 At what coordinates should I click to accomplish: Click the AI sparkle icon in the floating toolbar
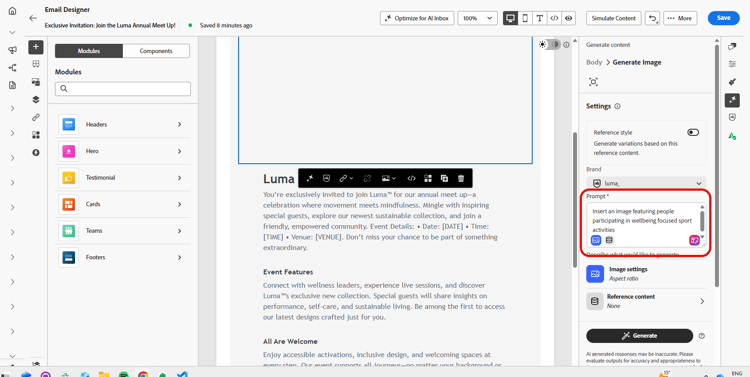click(x=309, y=178)
